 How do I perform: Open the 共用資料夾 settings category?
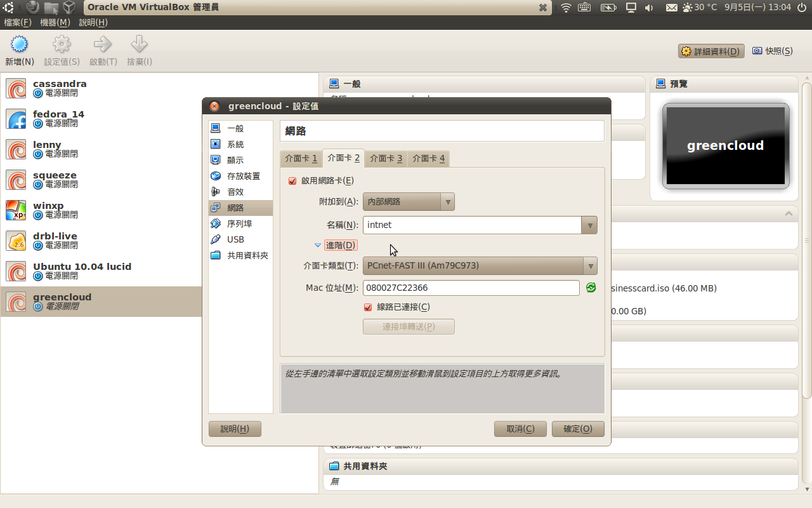pyautogui.click(x=240, y=255)
